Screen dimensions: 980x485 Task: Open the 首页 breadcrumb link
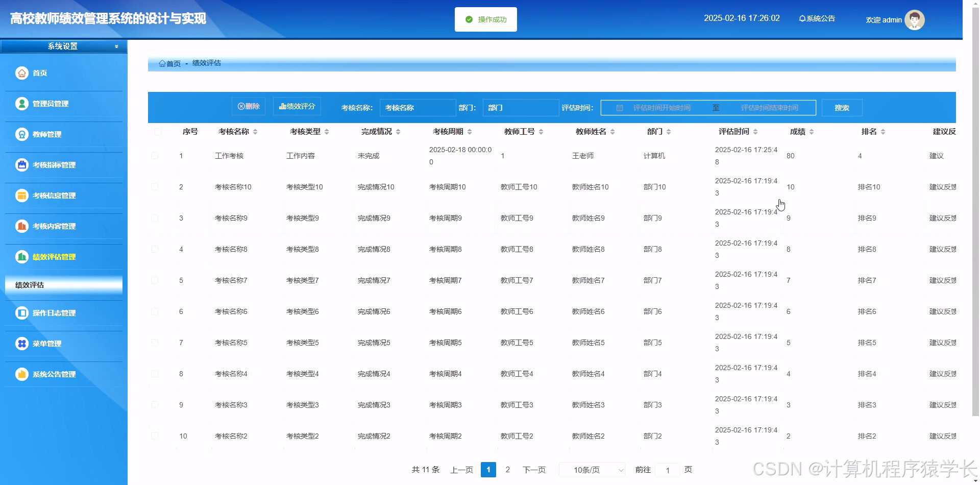(x=173, y=63)
